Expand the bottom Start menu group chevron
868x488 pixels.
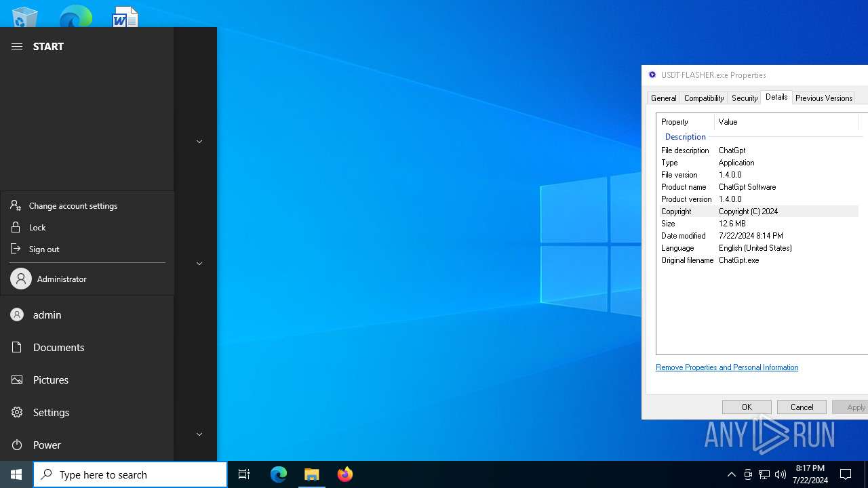199,434
